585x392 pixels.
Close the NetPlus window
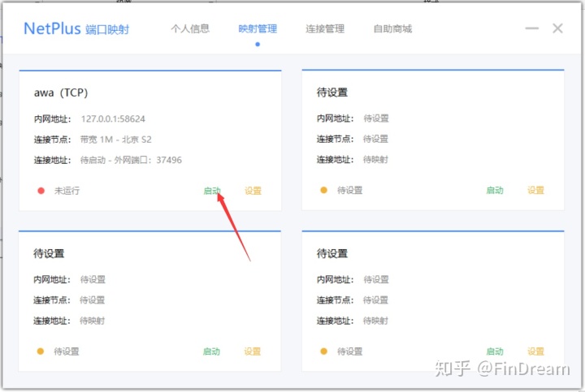557,28
